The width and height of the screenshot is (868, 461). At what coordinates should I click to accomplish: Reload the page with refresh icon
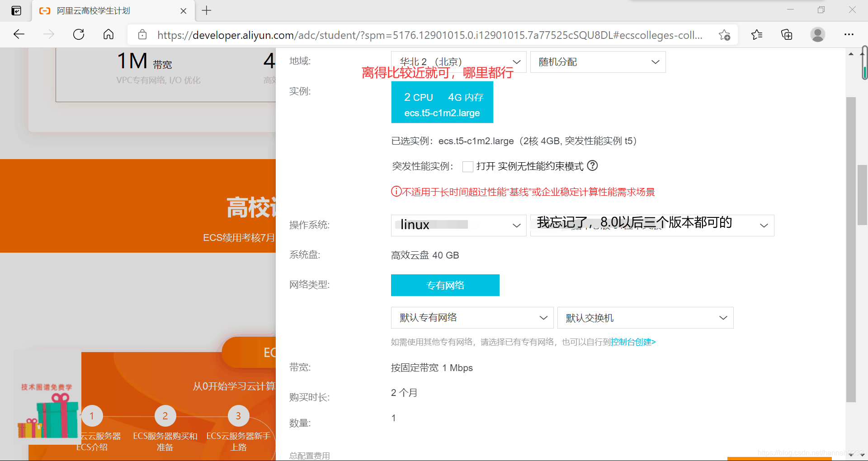[x=79, y=34]
